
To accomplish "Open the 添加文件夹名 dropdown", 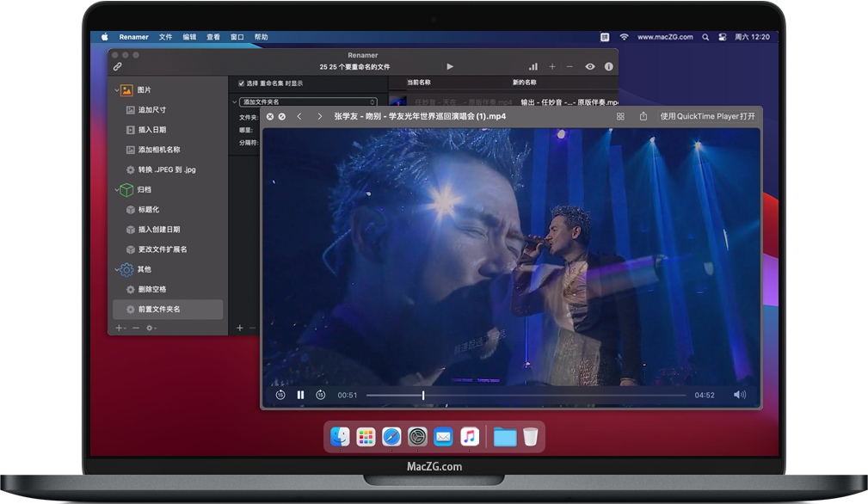I will (310, 101).
